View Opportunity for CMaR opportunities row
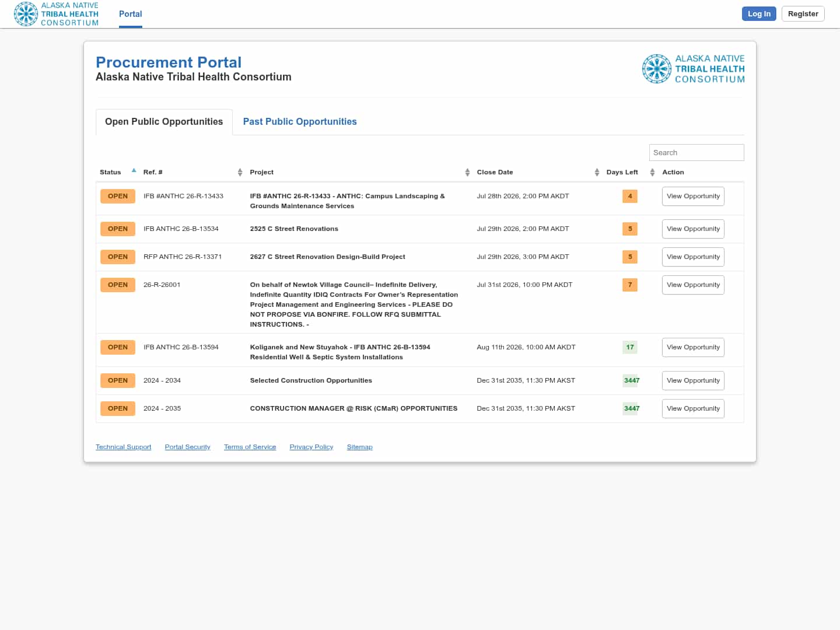Viewport: 840px width, 630px height. pos(693,408)
